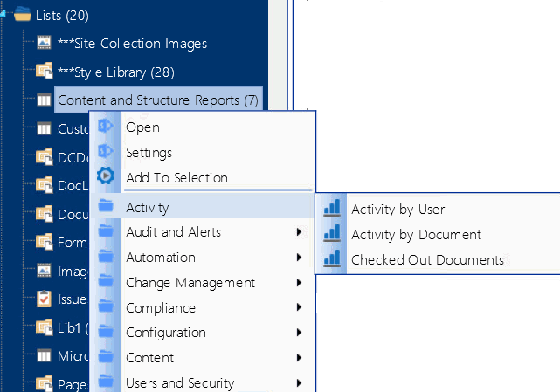Open the Content menu entry
Viewport: 560px width, 392px height.
pos(149,358)
